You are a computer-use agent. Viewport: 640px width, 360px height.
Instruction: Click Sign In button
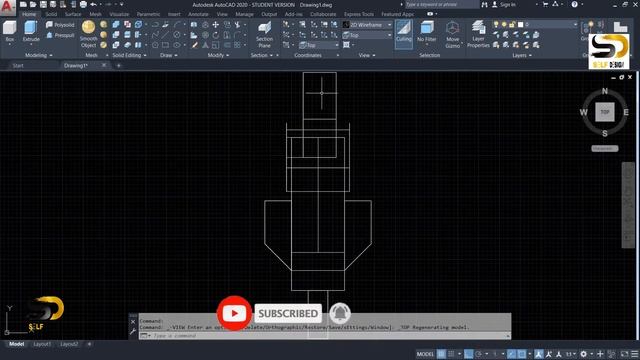pyautogui.click(x=504, y=4)
